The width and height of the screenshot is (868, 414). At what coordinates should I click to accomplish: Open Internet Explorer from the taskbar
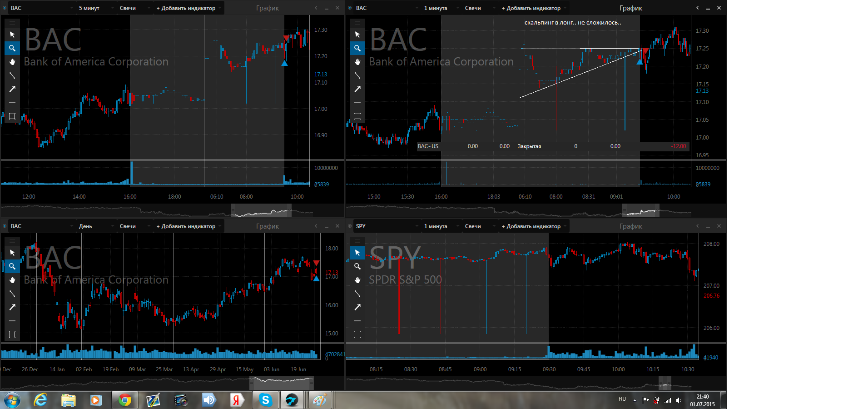point(40,400)
